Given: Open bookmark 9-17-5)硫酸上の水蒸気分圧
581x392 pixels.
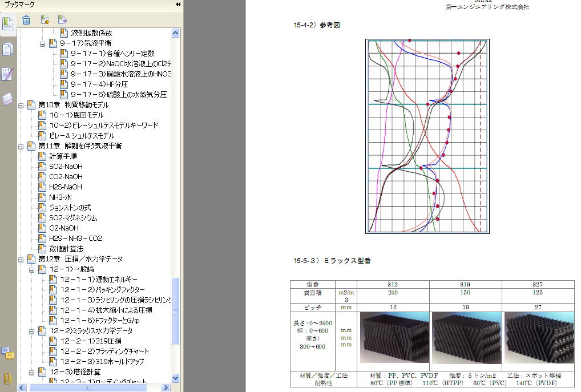Looking at the screenshot, I should coord(119,95).
